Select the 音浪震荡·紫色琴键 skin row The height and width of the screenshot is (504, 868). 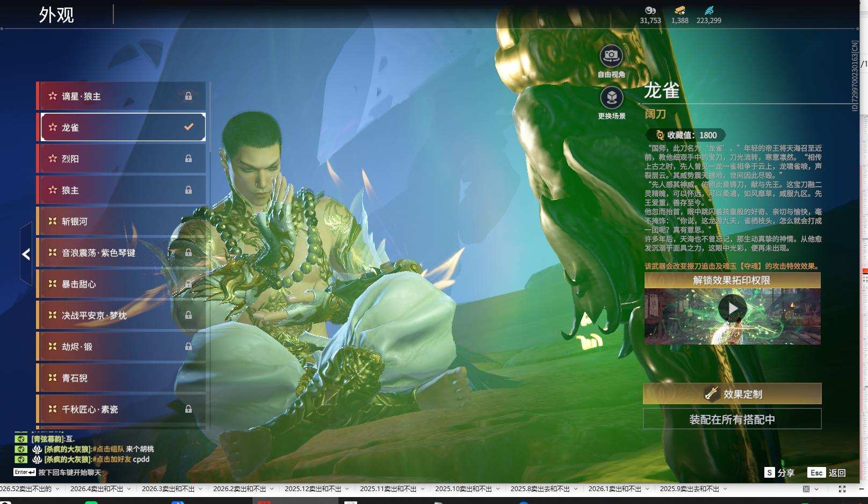pyautogui.click(x=121, y=252)
